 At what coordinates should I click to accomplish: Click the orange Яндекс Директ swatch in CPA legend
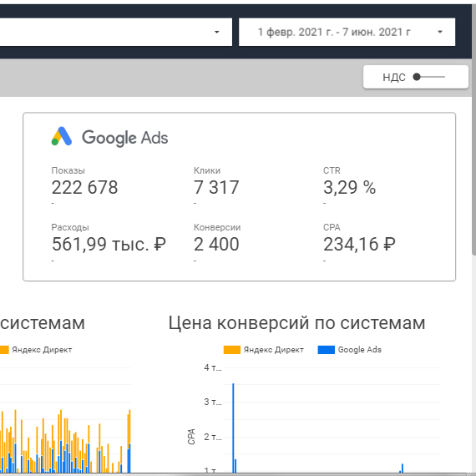[x=232, y=350]
